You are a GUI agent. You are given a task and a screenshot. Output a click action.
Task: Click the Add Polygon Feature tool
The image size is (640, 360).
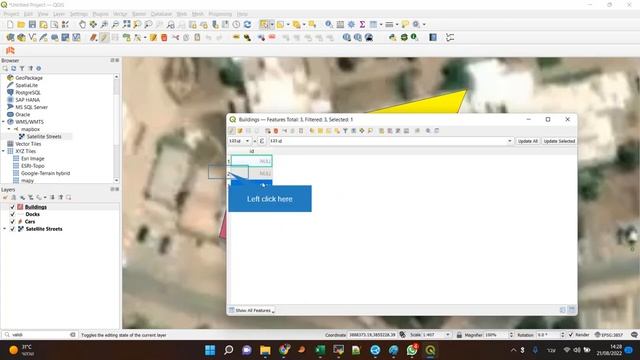[127, 38]
